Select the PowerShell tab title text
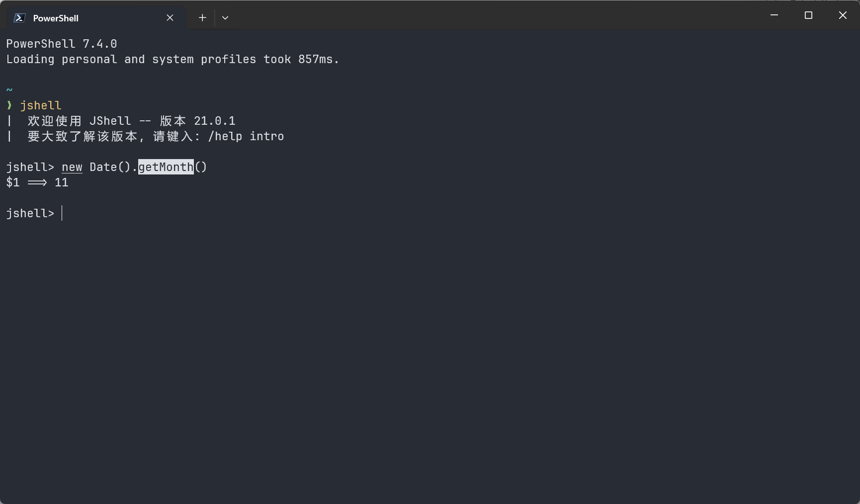The height and width of the screenshot is (504, 860). (56, 18)
